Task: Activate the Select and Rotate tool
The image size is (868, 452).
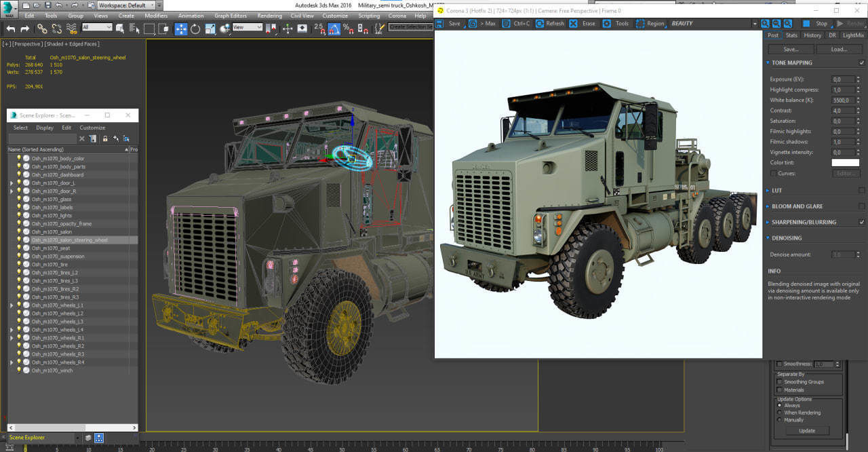Action: [195, 29]
